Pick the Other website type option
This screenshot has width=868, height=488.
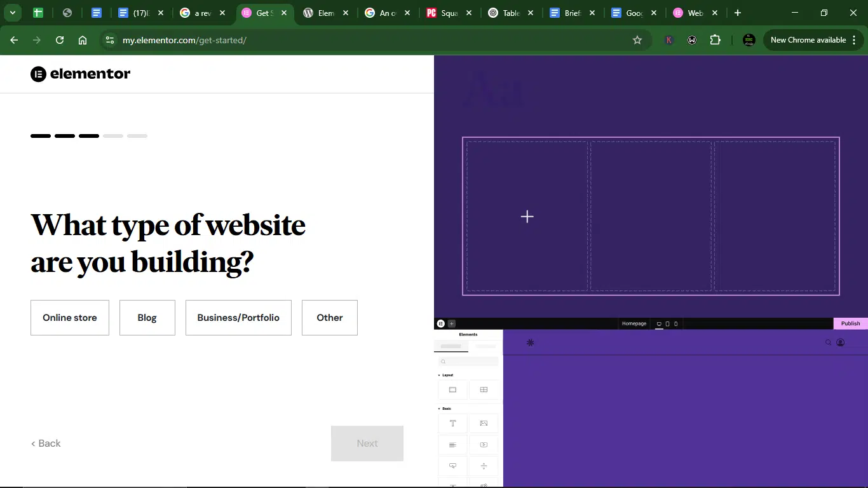coord(330,318)
